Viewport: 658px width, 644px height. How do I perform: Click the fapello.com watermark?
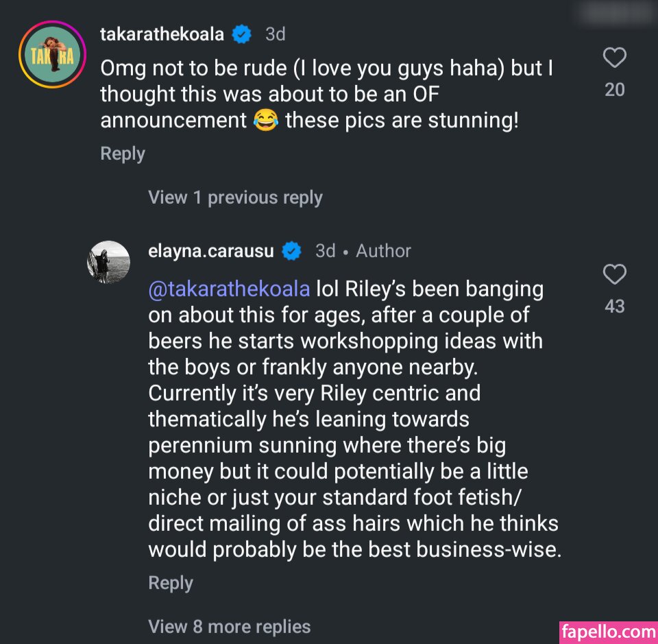coord(609,631)
